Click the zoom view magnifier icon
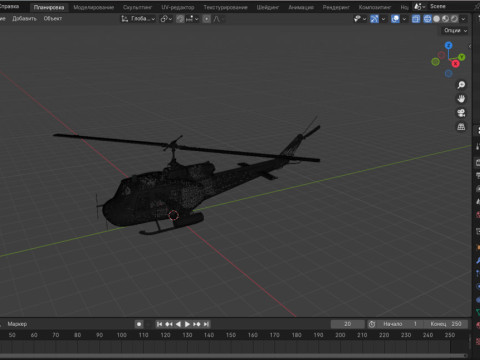Viewport: 480px width, 360px height. 461,85
